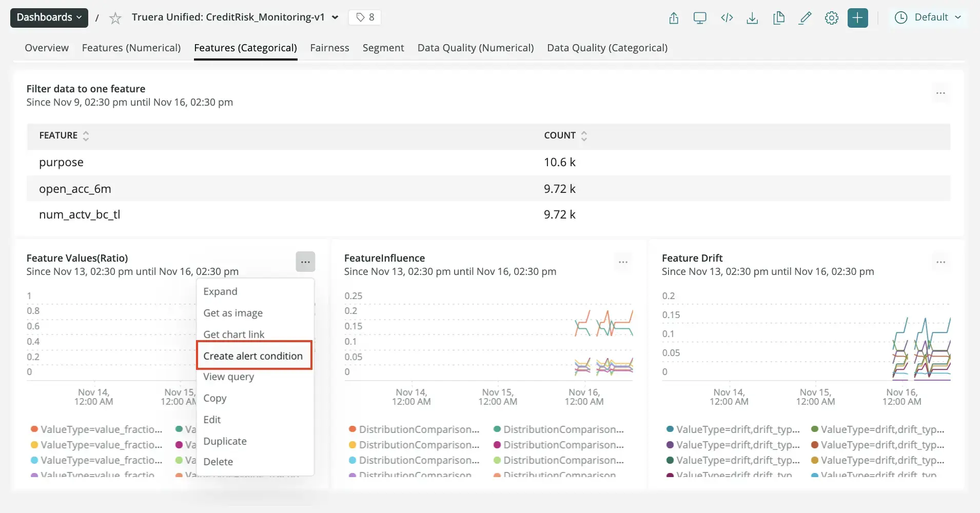Click the tag count 8 badge
The image size is (980, 513).
[365, 17]
